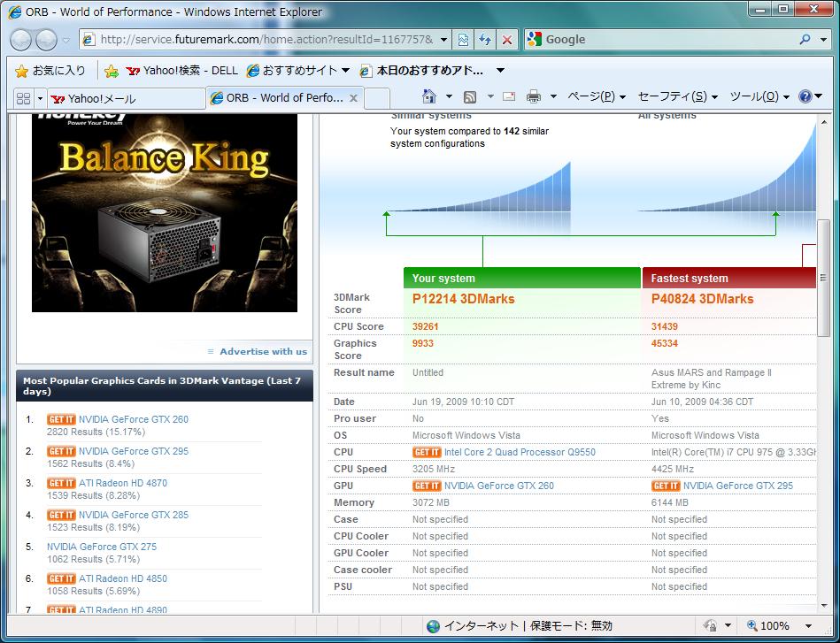The width and height of the screenshot is (840, 643).
Task: Click GET IT badge for Radeon HD 4870
Action: 61,483
